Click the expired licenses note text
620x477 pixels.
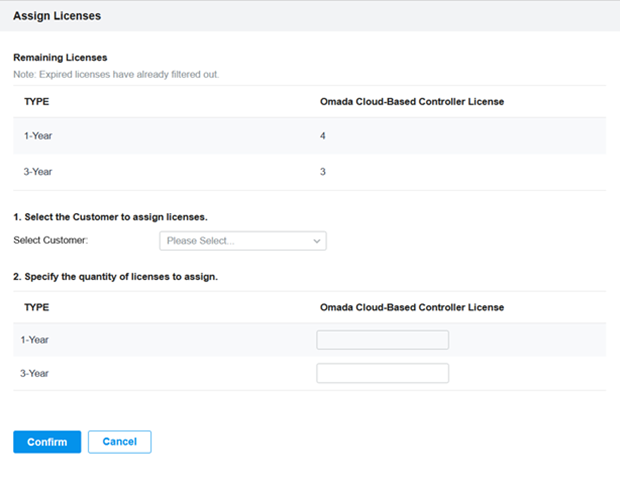click(116, 74)
